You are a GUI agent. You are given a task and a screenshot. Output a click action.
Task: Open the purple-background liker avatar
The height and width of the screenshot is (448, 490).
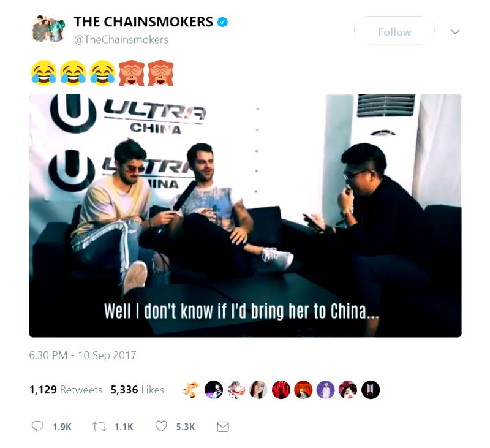pos(326,390)
